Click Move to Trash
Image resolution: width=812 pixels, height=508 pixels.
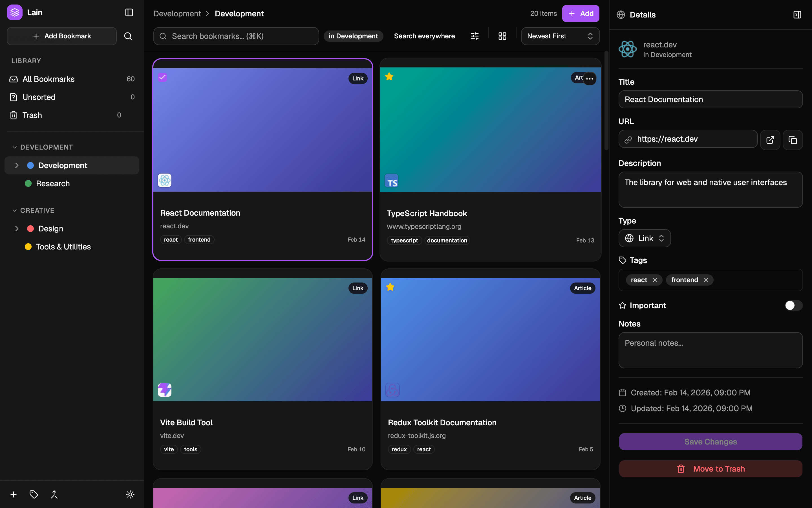click(x=710, y=469)
